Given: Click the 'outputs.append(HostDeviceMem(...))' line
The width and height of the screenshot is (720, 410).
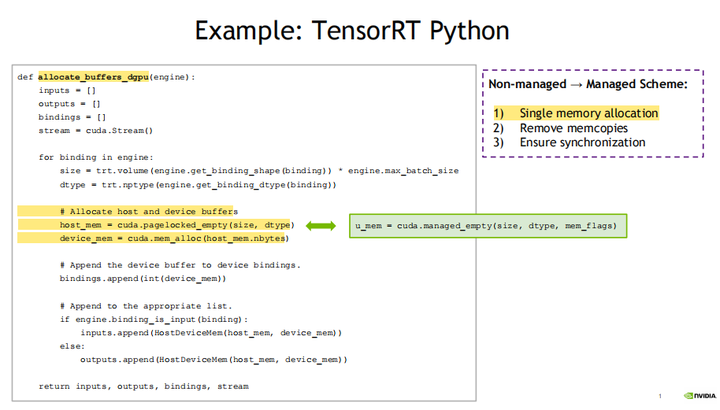Looking at the screenshot, I should click(214, 359).
